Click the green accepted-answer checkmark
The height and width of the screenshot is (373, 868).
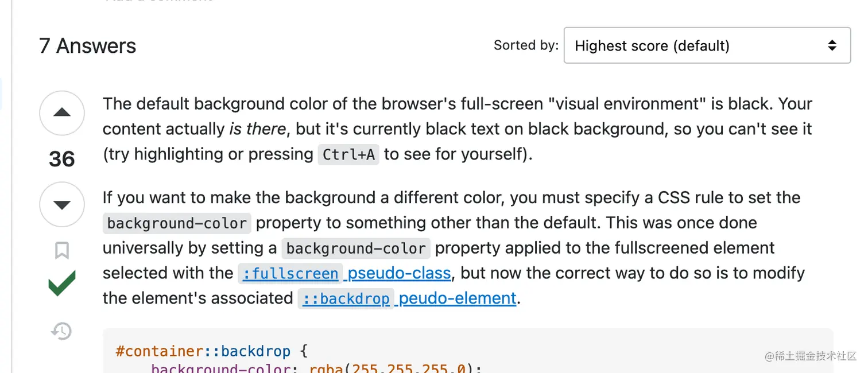click(62, 283)
